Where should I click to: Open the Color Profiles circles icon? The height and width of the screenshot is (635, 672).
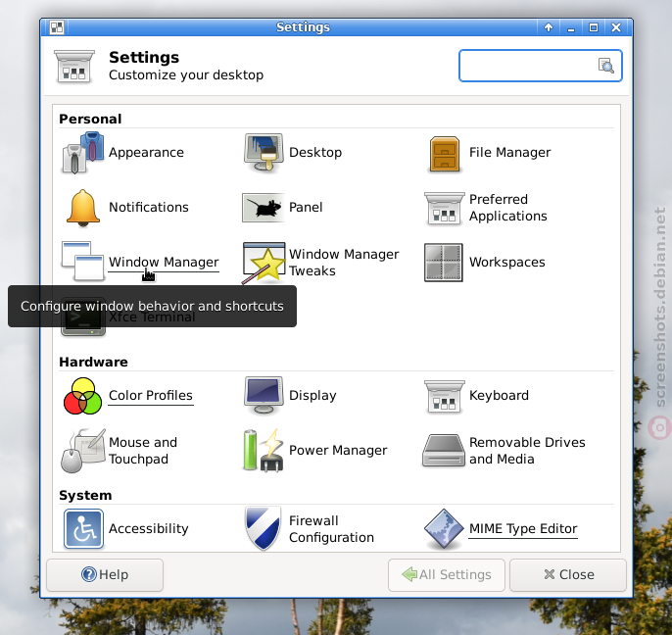click(x=82, y=396)
